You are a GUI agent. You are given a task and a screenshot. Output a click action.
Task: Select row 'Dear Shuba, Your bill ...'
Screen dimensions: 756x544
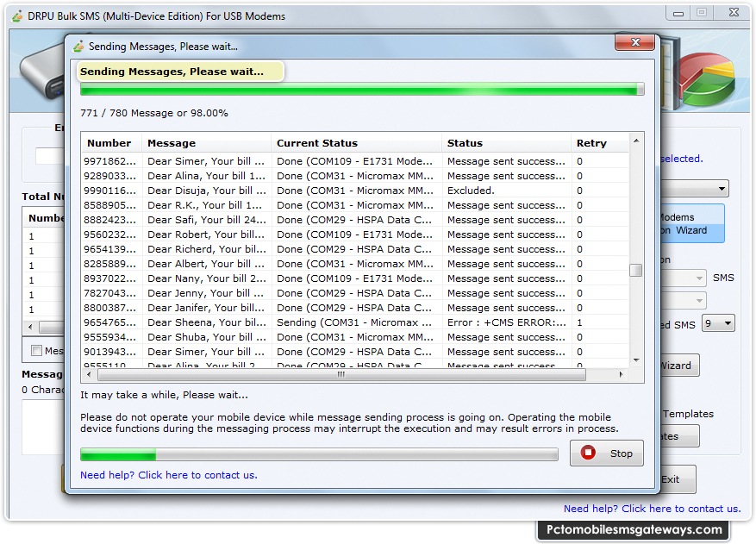coord(355,337)
